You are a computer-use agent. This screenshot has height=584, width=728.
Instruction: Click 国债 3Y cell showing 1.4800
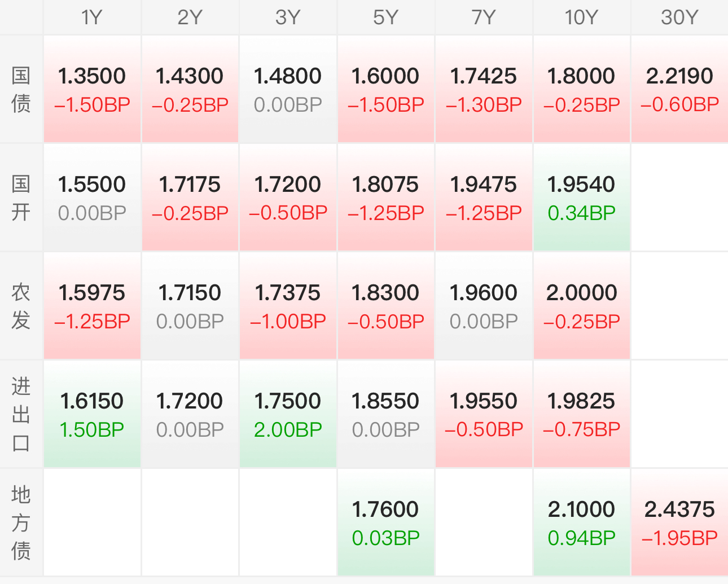[288, 89]
